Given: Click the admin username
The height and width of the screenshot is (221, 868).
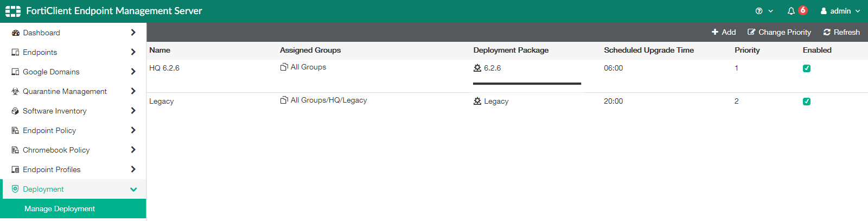Looking at the screenshot, I should pos(840,11).
